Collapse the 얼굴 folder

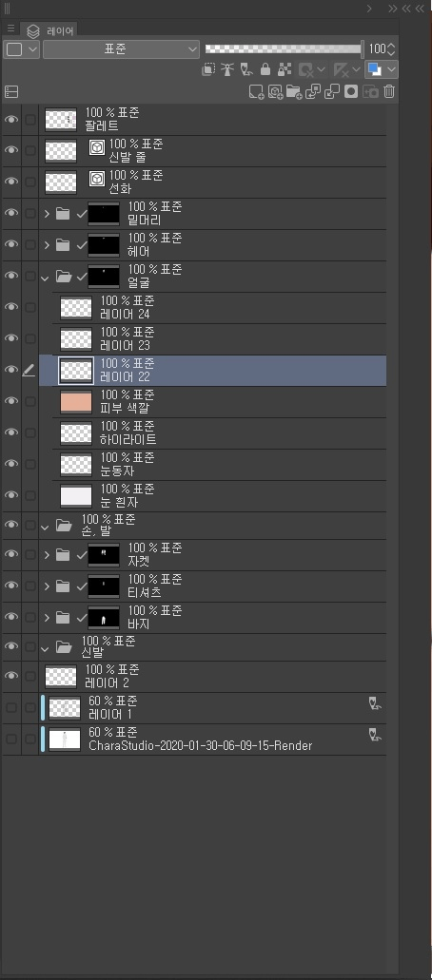coord(45,277)
